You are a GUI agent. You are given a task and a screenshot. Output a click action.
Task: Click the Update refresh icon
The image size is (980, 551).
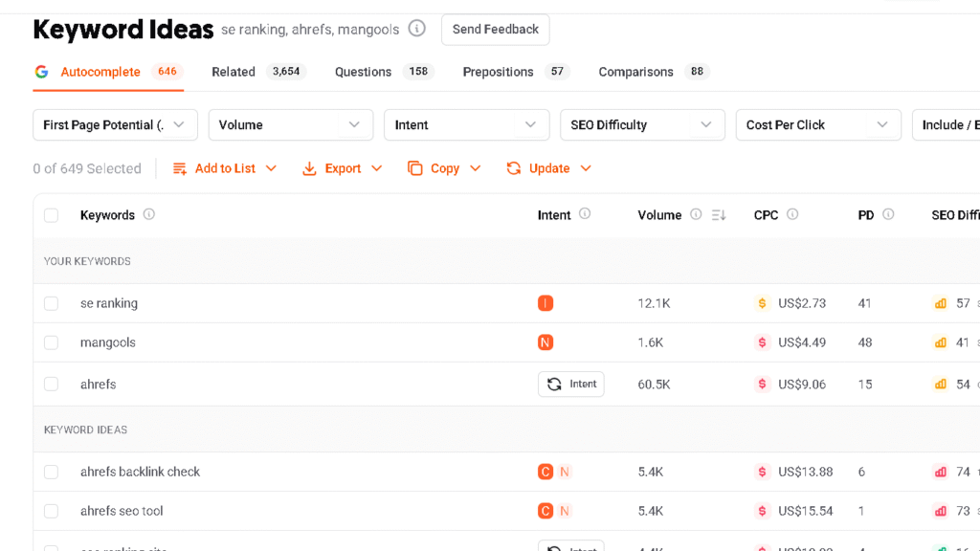point(514,168)
